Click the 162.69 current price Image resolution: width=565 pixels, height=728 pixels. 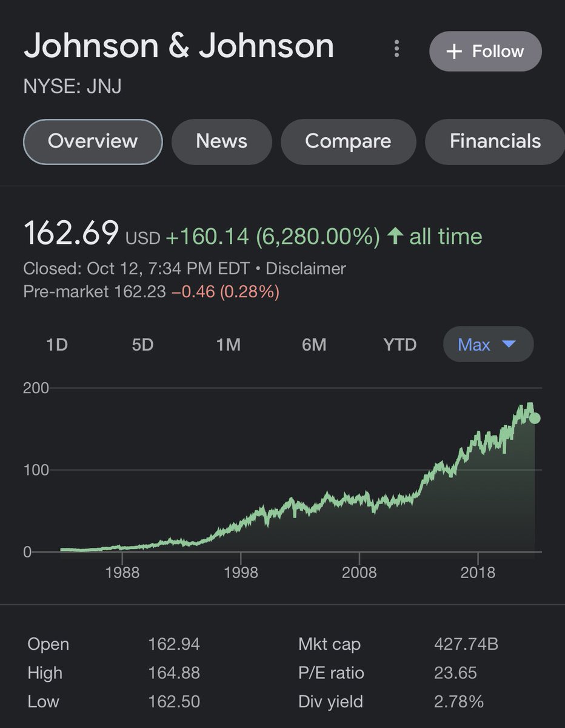coord(71,234)
